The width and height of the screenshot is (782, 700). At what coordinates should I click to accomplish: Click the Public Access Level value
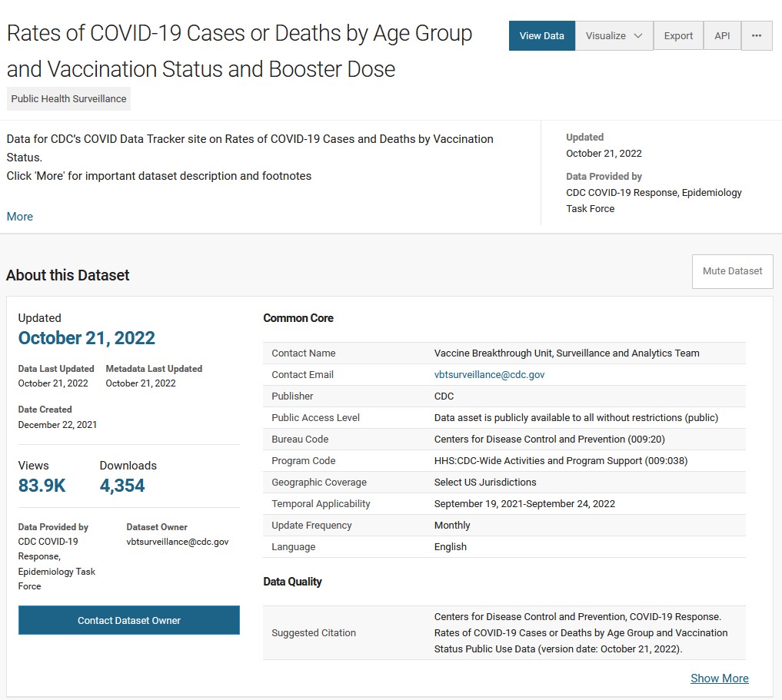coord(576,417)
